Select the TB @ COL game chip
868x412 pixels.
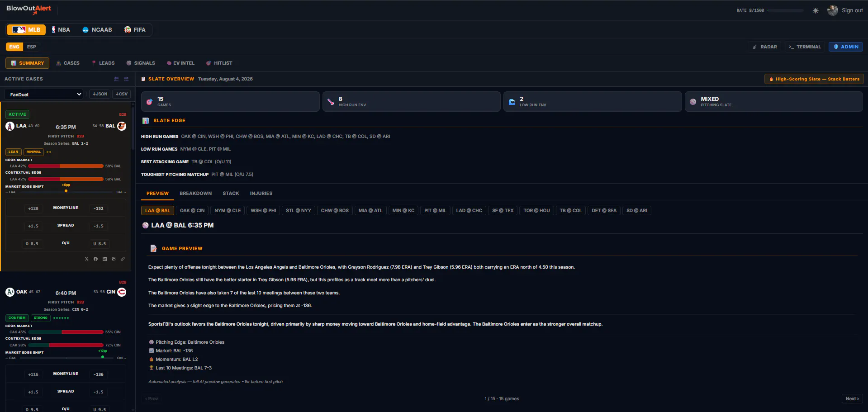[571, 211]
